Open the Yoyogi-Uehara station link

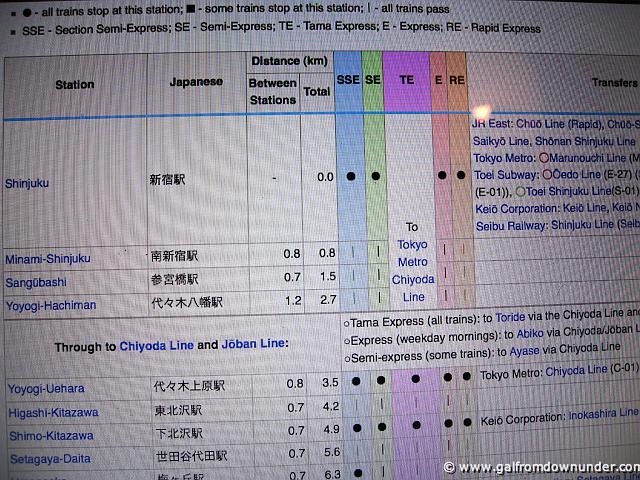pos(46,389)
